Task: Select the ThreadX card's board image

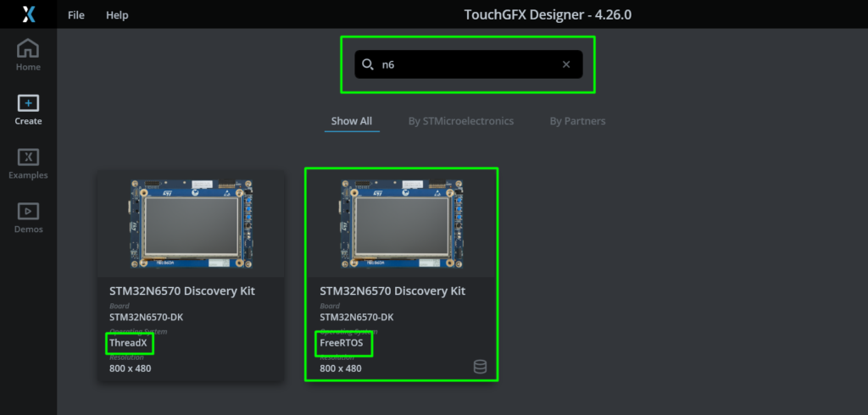Action: click(191, 222)
